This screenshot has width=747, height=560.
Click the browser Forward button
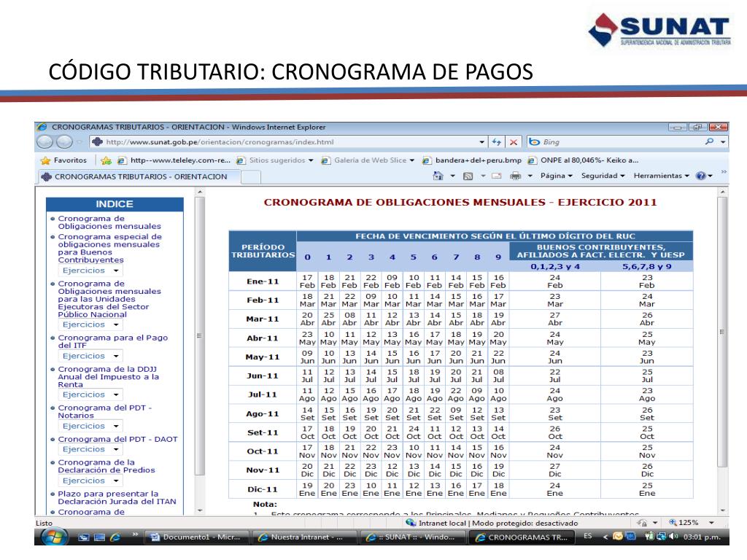click(x=64, y=142)
